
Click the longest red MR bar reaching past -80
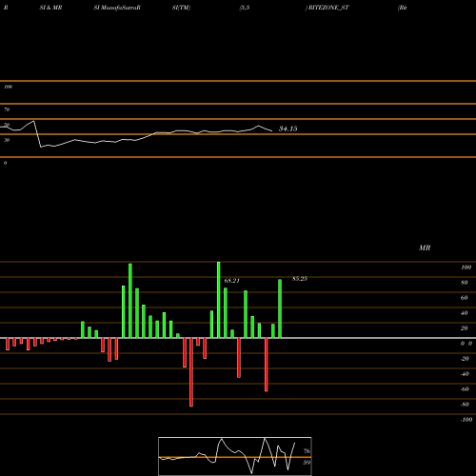coord(191,372)
